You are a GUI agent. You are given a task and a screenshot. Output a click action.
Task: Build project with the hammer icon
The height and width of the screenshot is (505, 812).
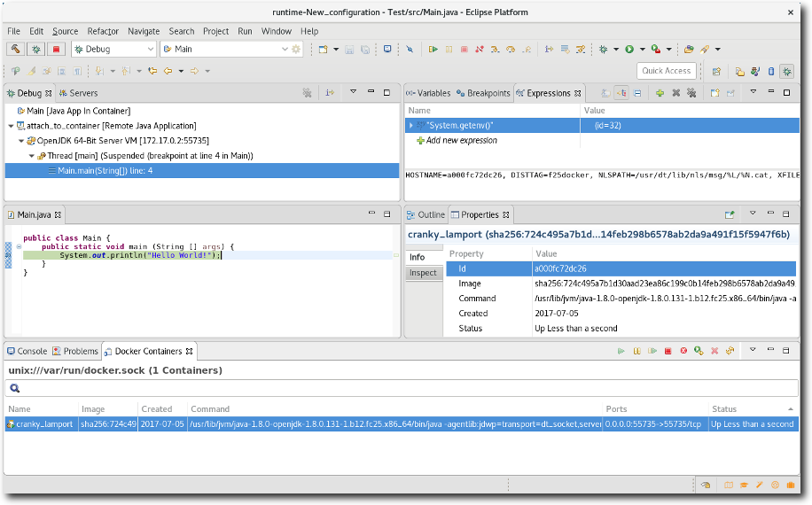[15, 50]
